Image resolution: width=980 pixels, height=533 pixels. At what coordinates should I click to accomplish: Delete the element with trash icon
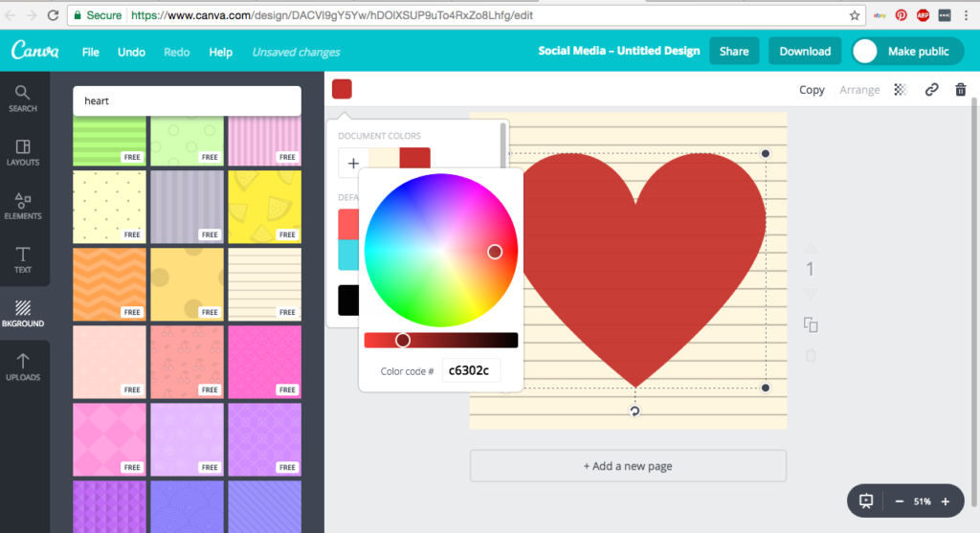pyautogui.click(x=961, y=90)
